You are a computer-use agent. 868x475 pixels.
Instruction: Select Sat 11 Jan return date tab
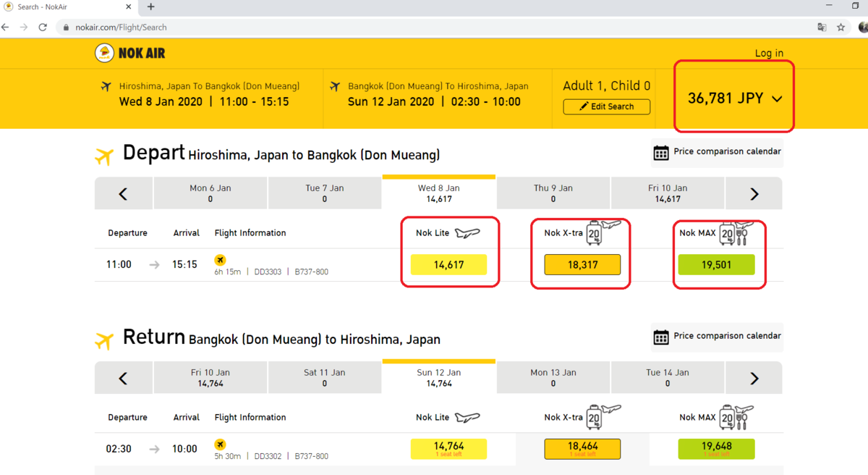pyautogui.click(x=325, y=378)
